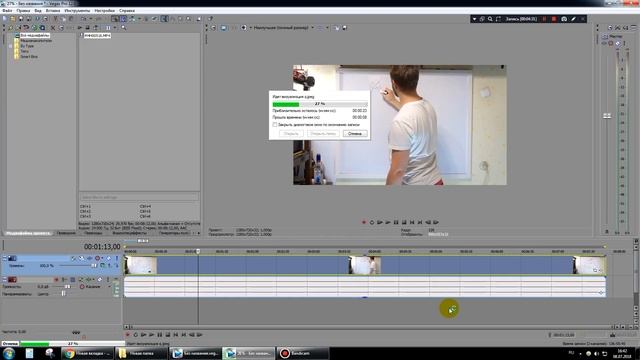The height and width of the screenshot is (360, 640).
Task: Click Отмена button in bottom status bar
Action: pyautogui.click(x=10, y=344)
